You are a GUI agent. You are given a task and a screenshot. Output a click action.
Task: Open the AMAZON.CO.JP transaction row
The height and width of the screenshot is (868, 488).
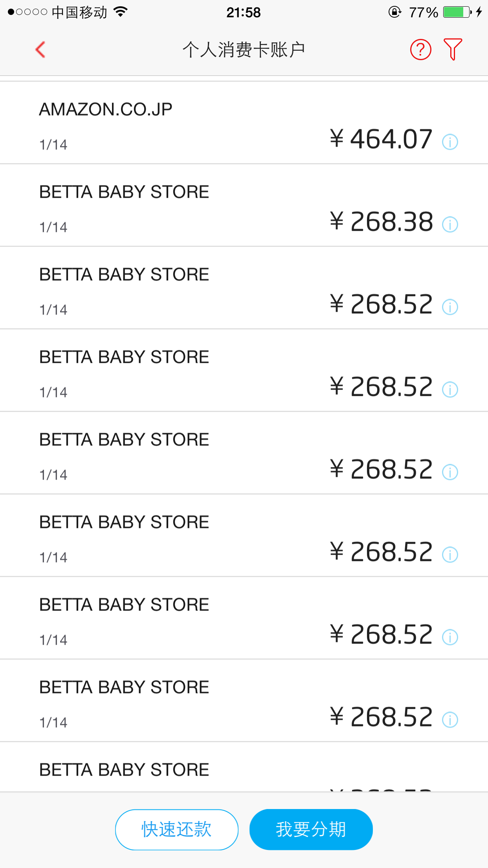(244, 123)
